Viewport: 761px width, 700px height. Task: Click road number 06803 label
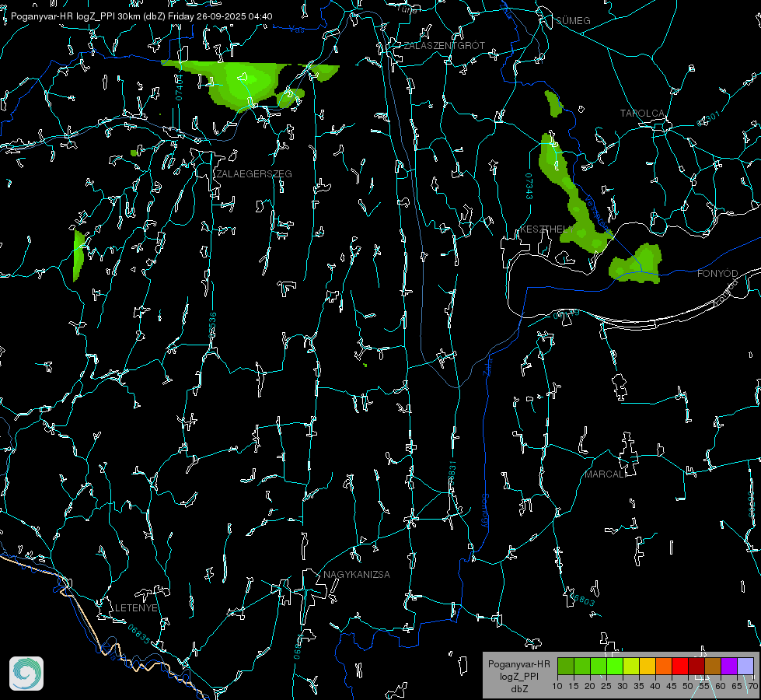coord(581,598)
